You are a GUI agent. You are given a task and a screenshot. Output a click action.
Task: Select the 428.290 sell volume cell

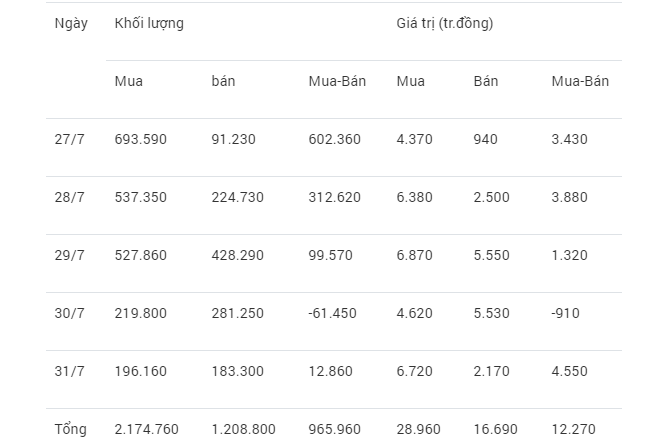[238, 255]
